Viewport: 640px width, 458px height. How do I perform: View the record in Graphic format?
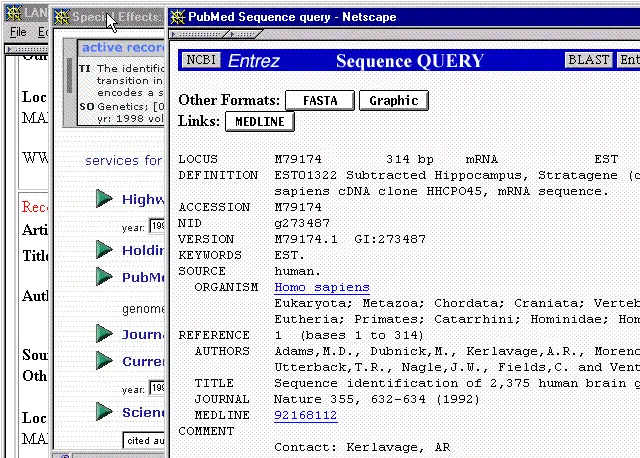click(x=393, y=100)
